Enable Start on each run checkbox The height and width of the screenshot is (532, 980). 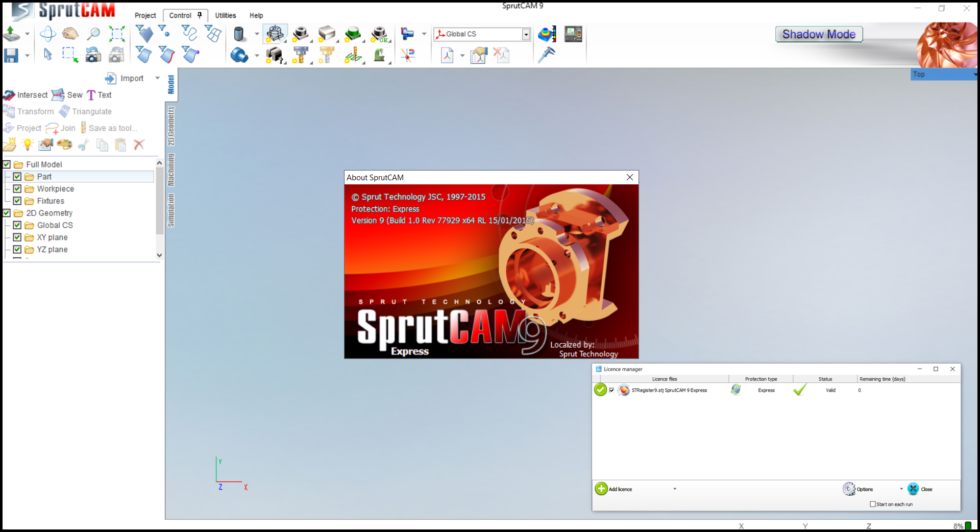[873, 504]
